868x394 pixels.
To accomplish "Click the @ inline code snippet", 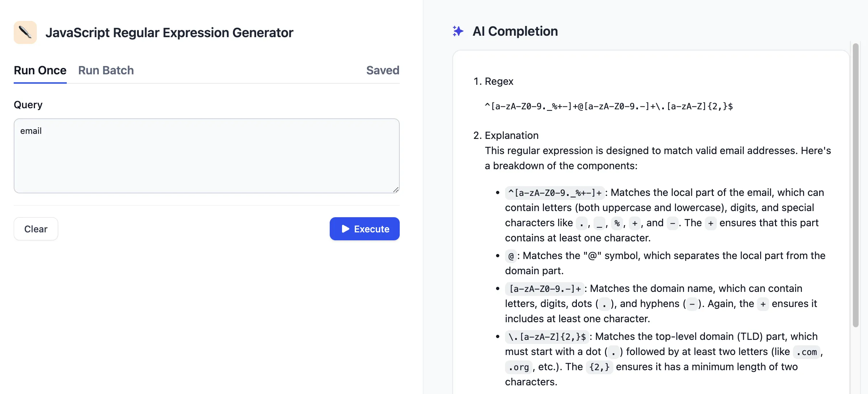I will point(511,256).
